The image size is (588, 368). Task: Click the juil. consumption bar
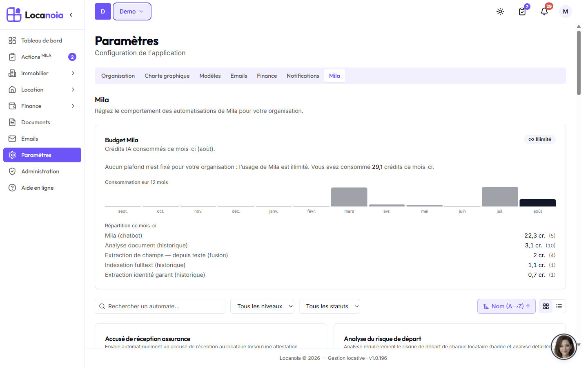(x=500, y=196)
